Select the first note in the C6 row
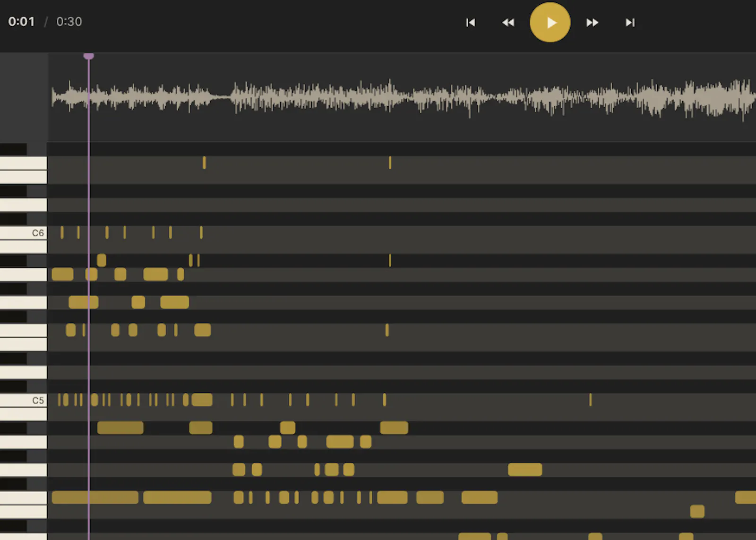The image size is (756, 540). pyautogui.click(x=62, y=232)
